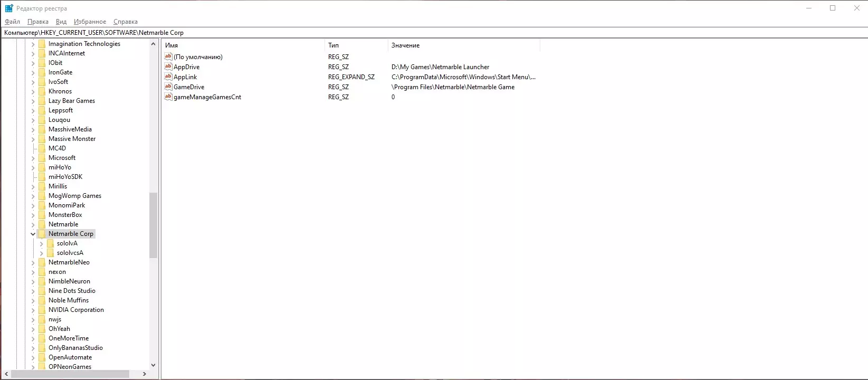Screen dimensions: 868x380
Task: Sort values by the Тип column header
Action: (x=356, y=45)
